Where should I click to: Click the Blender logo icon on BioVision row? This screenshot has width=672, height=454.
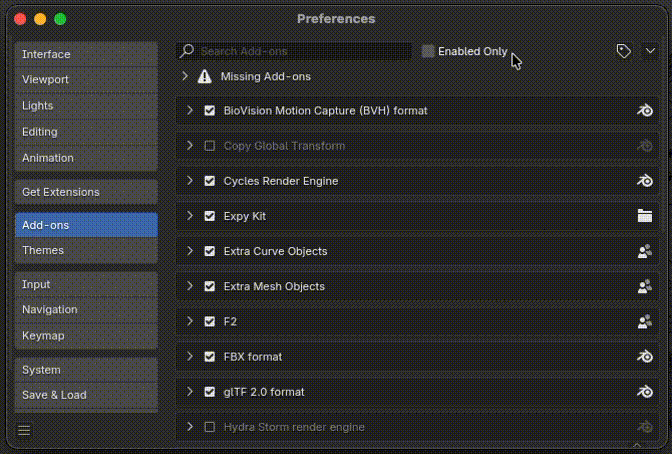tap(645, 110)
